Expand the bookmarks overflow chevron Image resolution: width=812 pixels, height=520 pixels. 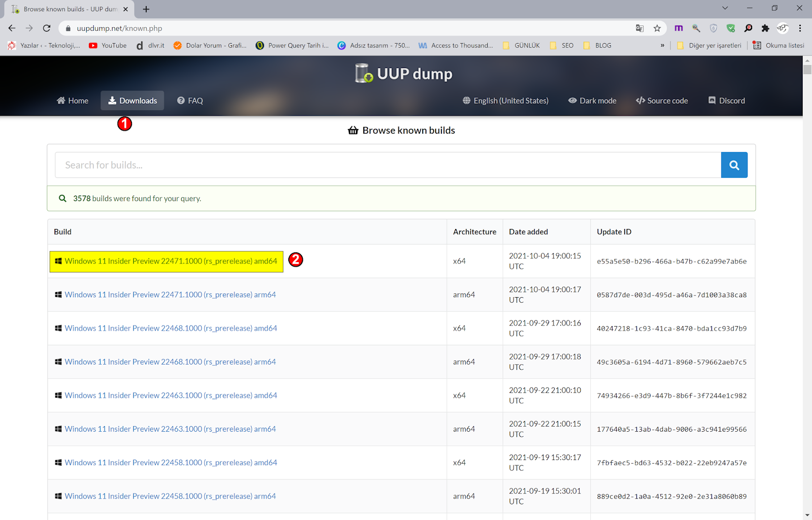[x=662, y=45]
